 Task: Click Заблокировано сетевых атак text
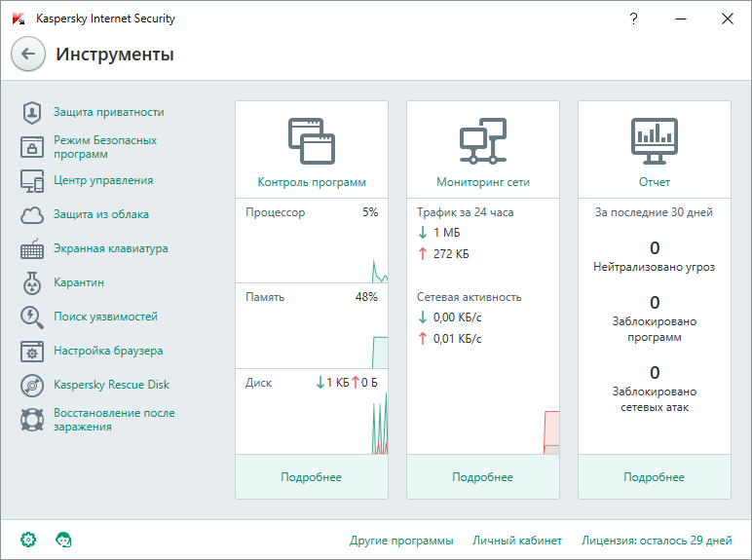[655, 399]
